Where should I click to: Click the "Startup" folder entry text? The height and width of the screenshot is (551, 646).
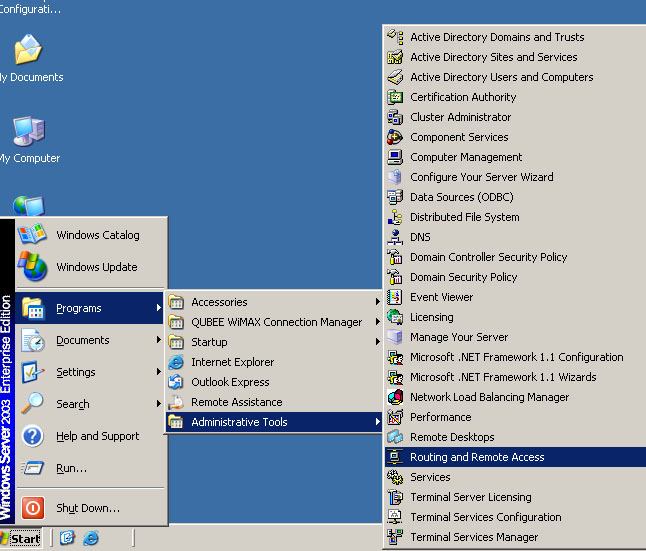(209, 342)
